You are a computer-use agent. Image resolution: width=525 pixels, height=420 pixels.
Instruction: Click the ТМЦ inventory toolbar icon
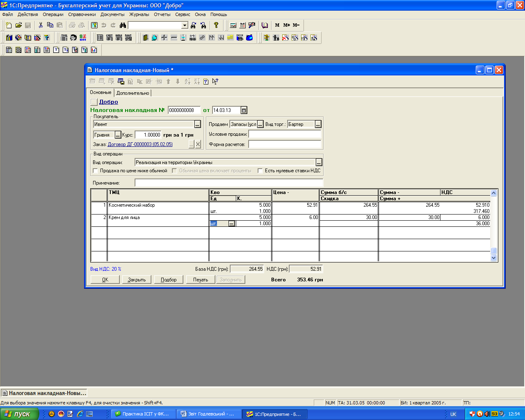[64, 38]
